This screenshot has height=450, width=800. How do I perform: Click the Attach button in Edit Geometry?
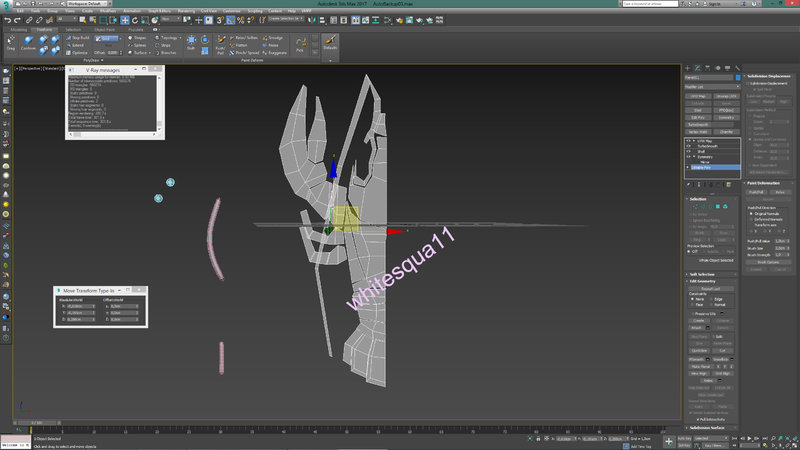coord(696,328)
